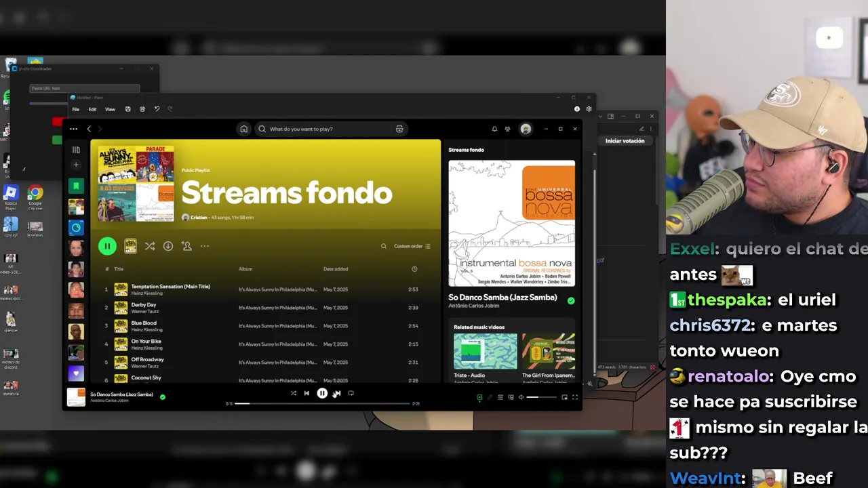Expand Your Library sidebar icon
Screen dimensions: 868x488
(76, 150)
